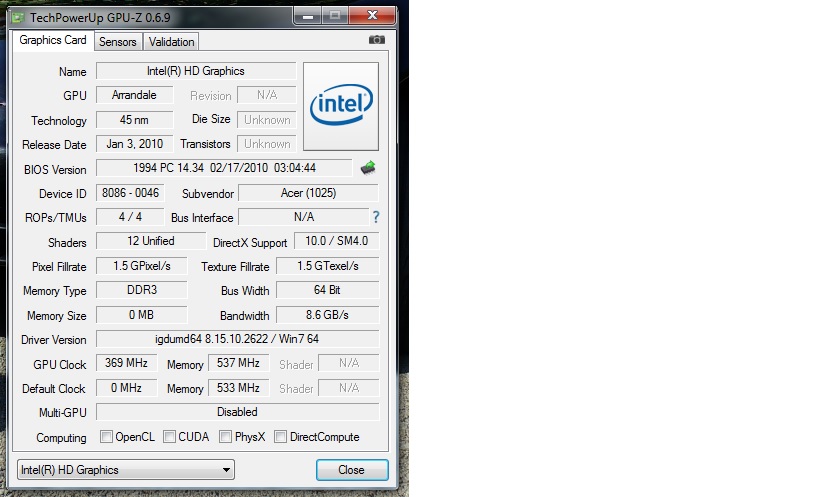Click the Multi-GPU label
819x497 pixels.
tap(63, 413)
